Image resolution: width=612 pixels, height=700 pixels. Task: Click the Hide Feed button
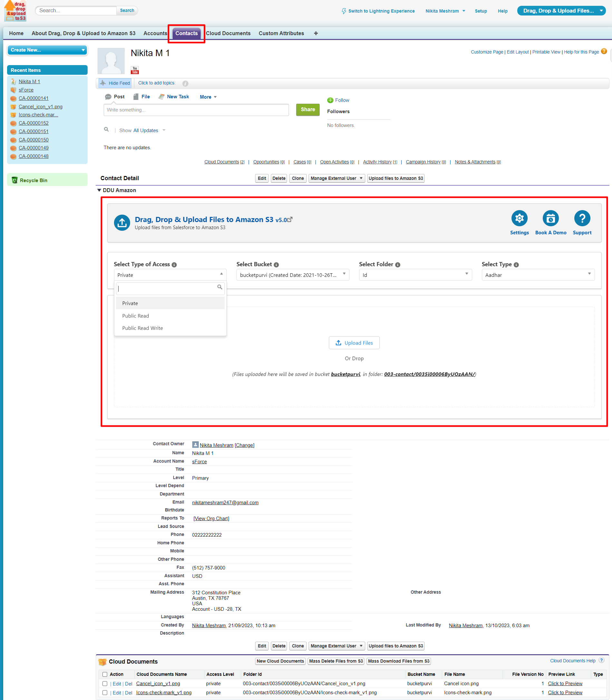coord(115,83)
